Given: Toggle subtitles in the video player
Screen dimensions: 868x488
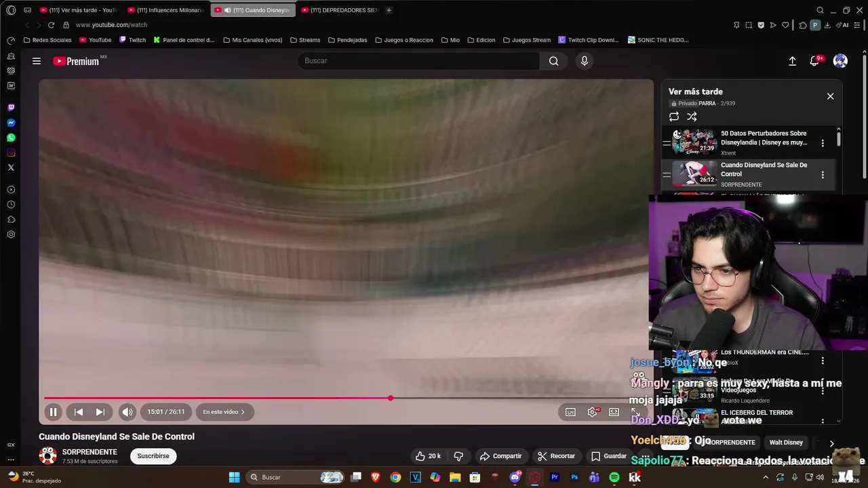Looking at the screenshot, I should (x=570, y=412).
